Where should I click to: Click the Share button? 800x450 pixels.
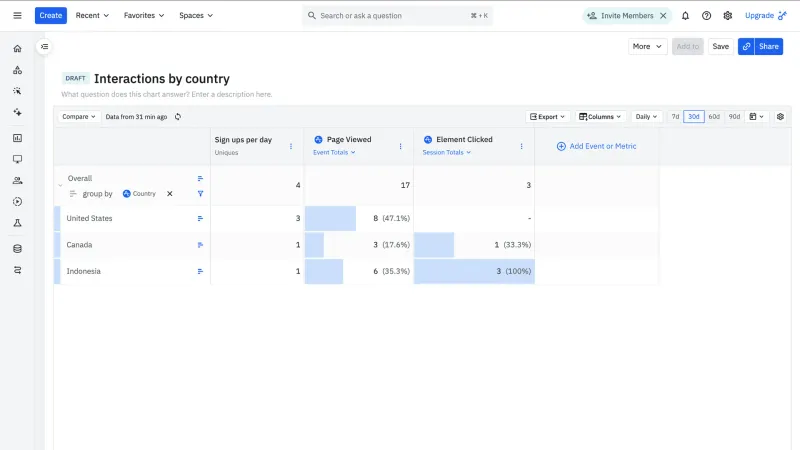pyautogui.click(x=768, y=46)
